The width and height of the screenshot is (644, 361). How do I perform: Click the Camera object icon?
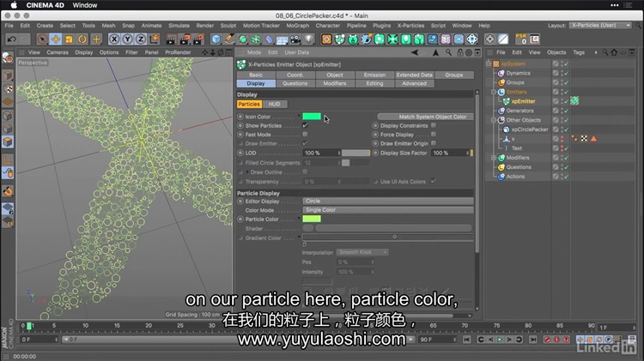(295, 39)
